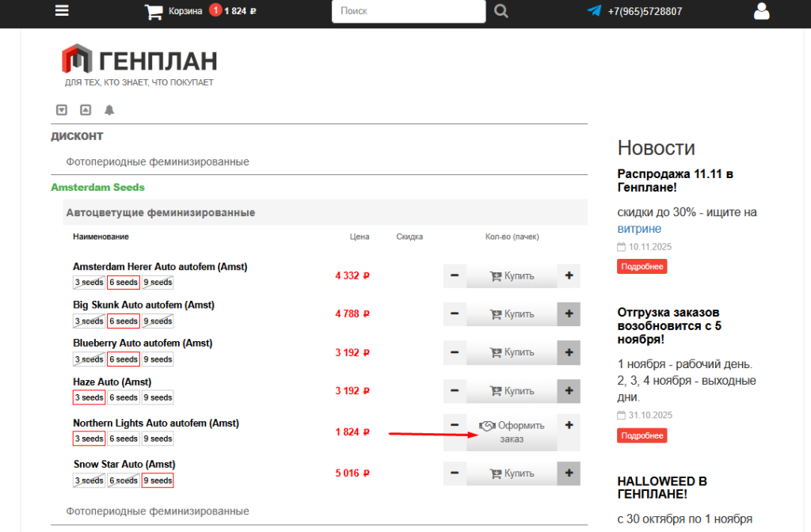Collapse all categories with up-arrow icon
The height and width of the screenshot is (532, 811).
coord(86,110)
